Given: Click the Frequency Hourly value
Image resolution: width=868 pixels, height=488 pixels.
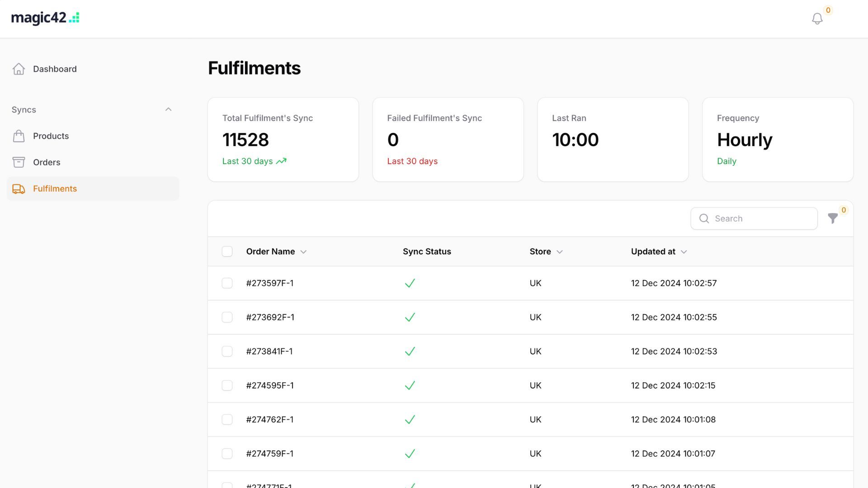Looking at the screenshot, I should point(745,140).
